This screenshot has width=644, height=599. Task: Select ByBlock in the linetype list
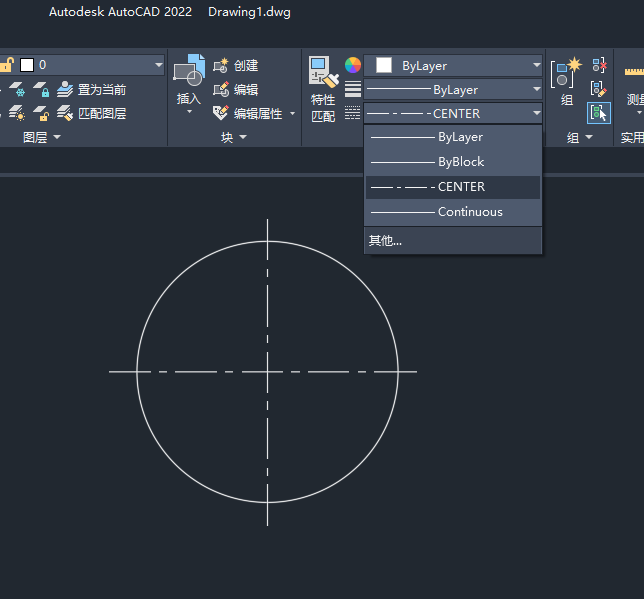click(453, 162)
